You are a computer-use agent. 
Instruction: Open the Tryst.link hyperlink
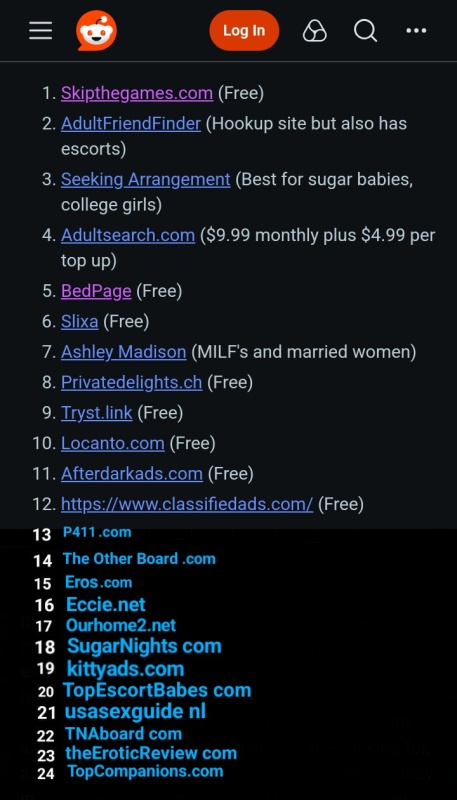(96, 413)
